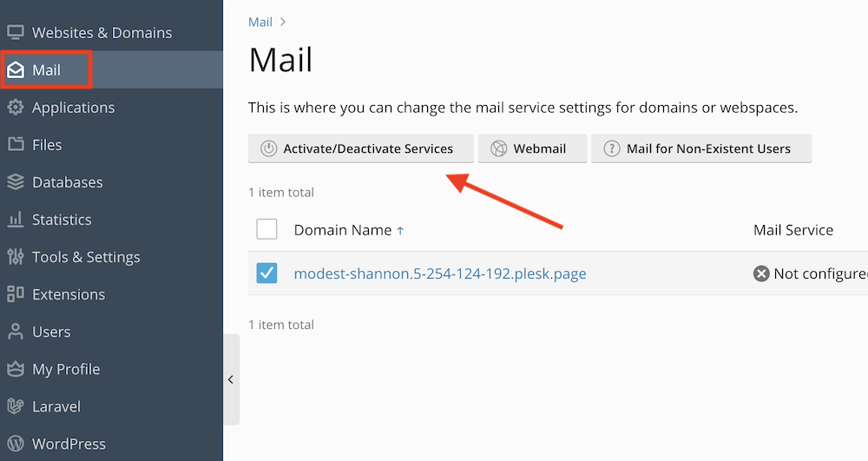
Task: Uncheck the modest-shannon domain checkbox
Action: 267,273
